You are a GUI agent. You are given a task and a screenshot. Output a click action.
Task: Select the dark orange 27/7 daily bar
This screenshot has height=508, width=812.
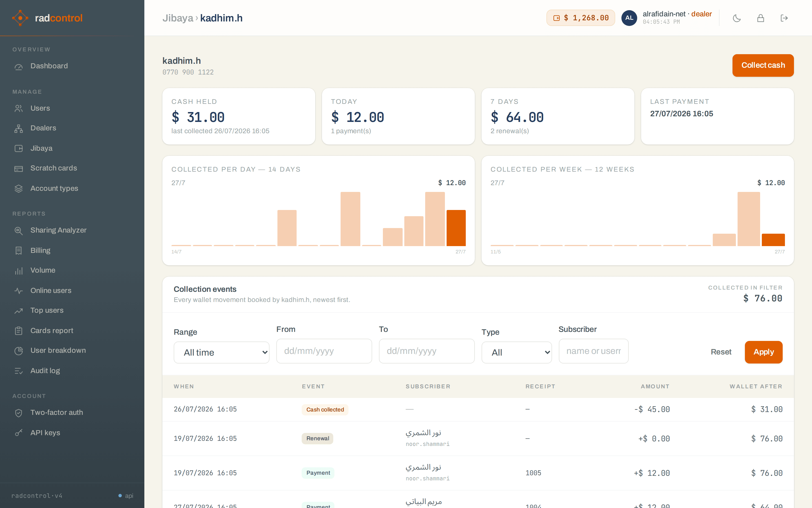[456, 228]
